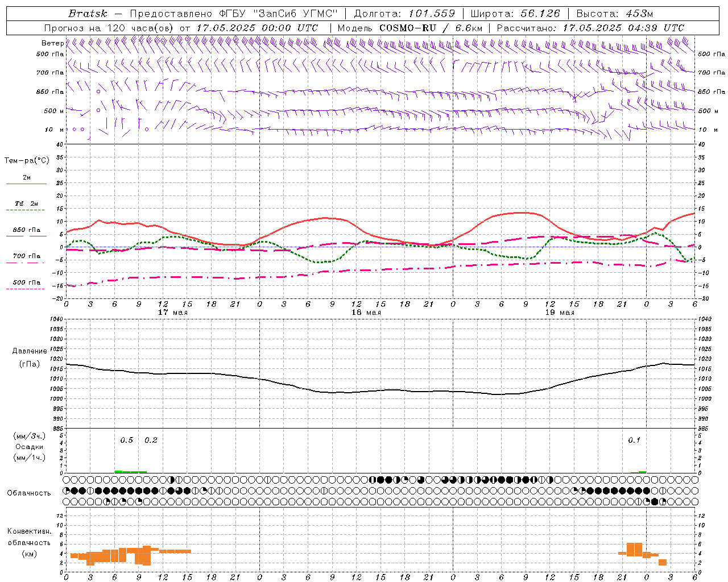This screenshot has height=582, width=728.
Task: Click the 10 м wind label on left axis
Action: click(53, 130)
